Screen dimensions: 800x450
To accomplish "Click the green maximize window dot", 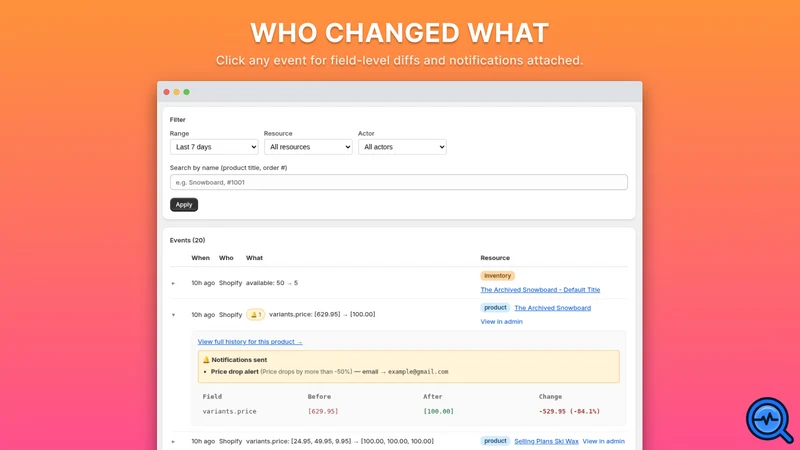I will coord(187,92).
